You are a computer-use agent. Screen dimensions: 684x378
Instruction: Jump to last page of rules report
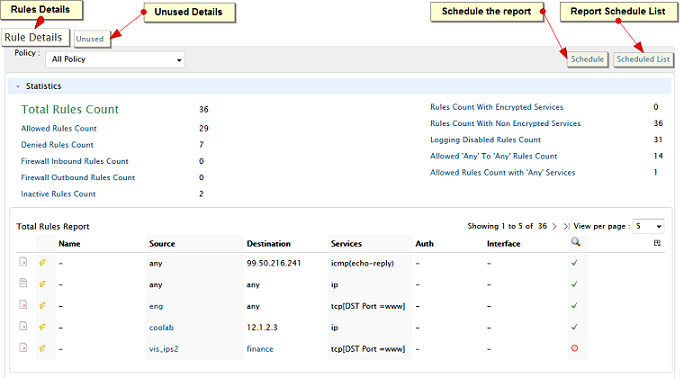(x=566, y=226)
